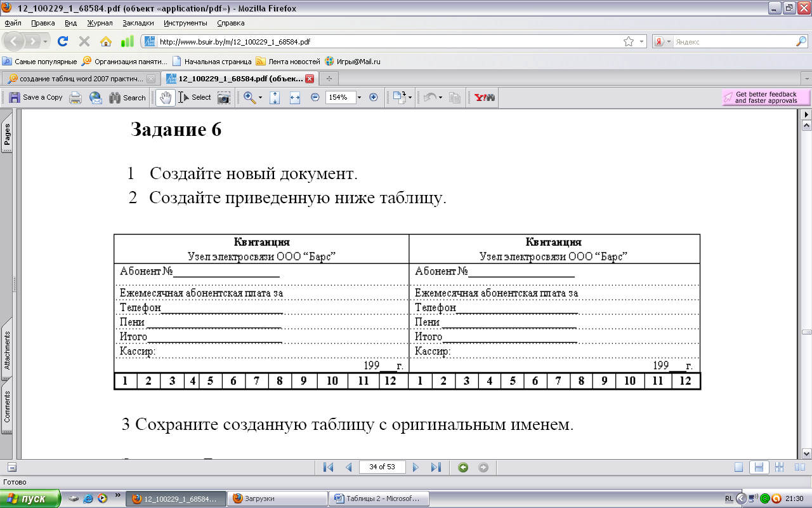812x508 pixels.
Task: Click Fit Page height icon
Action: tap(275, 97)
